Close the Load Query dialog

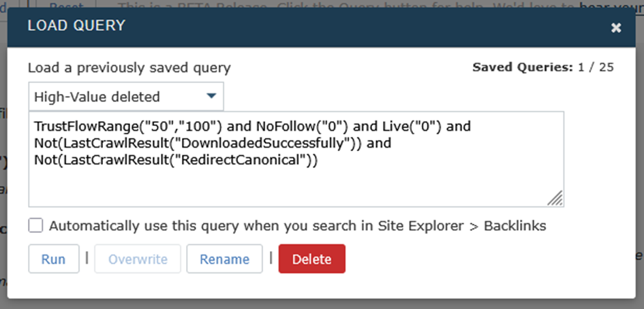616,27
